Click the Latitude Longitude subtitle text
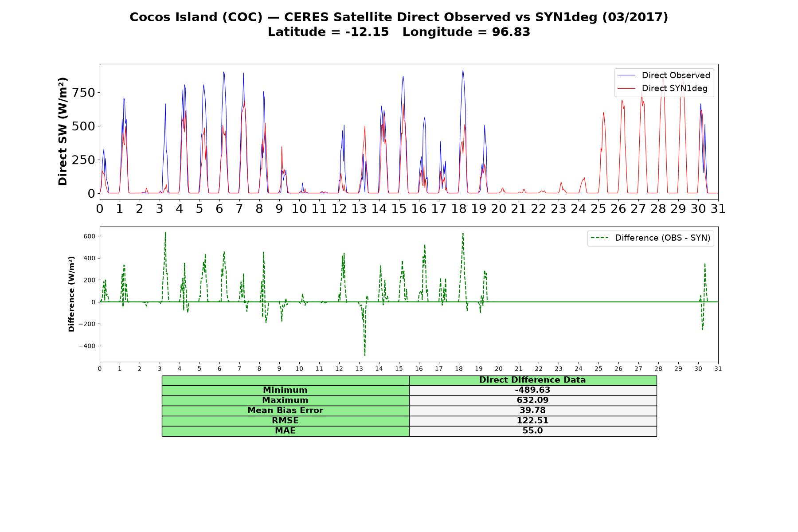Screen dimensions: 798x532 tap(399, 32)
